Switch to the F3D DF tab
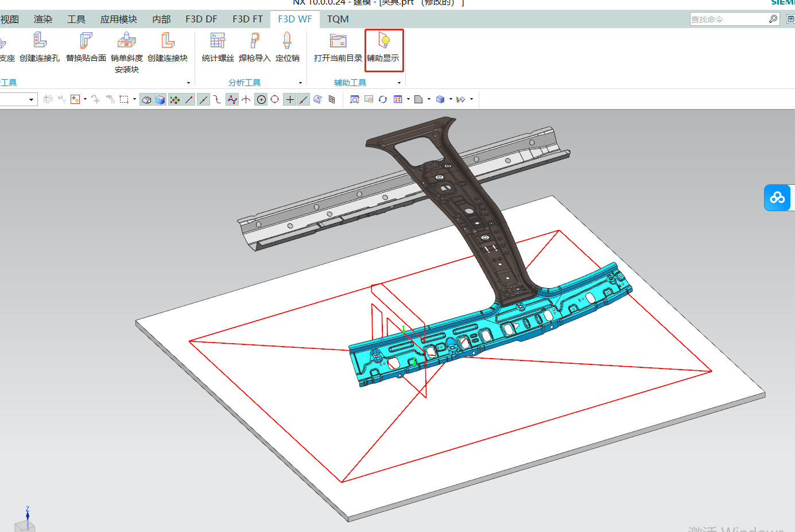This screenshot has width=795, height=532. (201, 19)
